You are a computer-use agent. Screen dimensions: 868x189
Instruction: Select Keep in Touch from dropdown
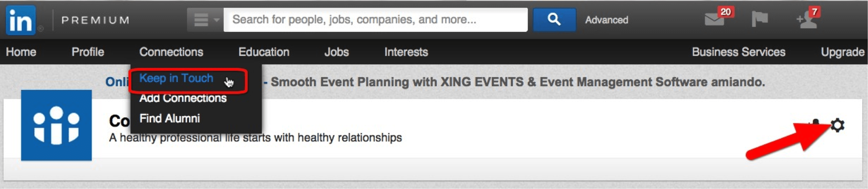click(x=176, y=78)
